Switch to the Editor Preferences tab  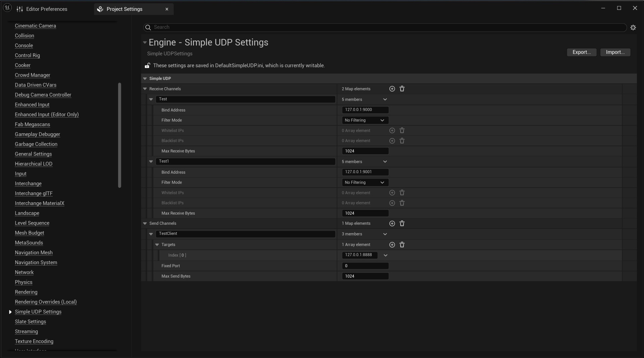[x=42, y=9]
